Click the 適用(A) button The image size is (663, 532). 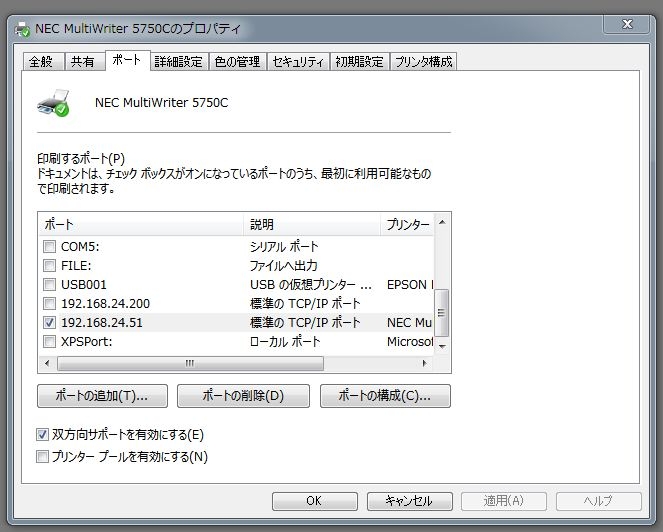pyautogui.click(x=504, y=501)
